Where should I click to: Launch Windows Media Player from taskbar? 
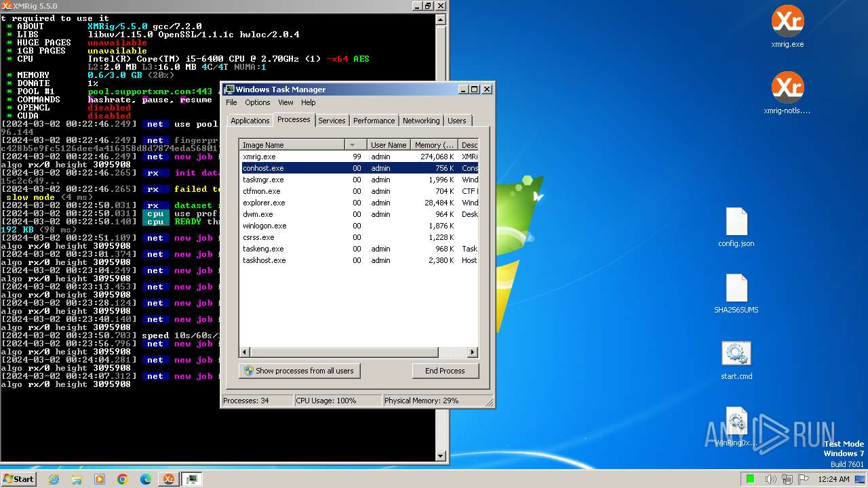coord(100,479)
